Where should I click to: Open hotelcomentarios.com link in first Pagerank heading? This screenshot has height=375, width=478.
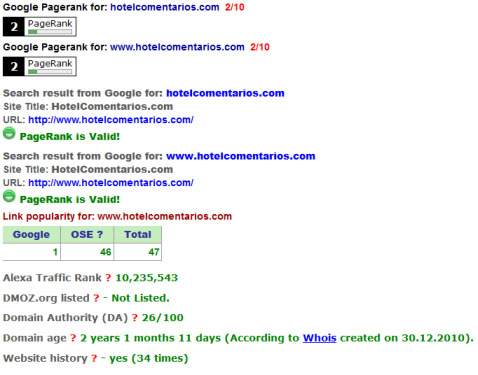165,7
